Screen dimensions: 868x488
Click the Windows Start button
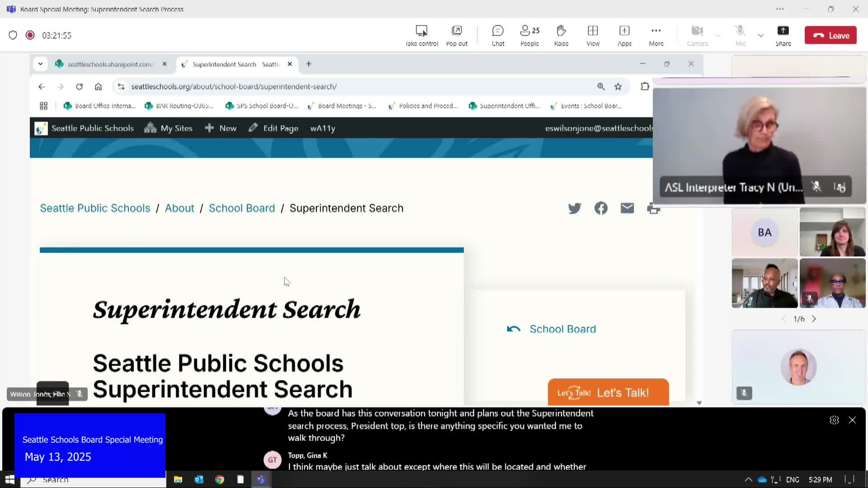pyautogui.click(x=9, y=479)
